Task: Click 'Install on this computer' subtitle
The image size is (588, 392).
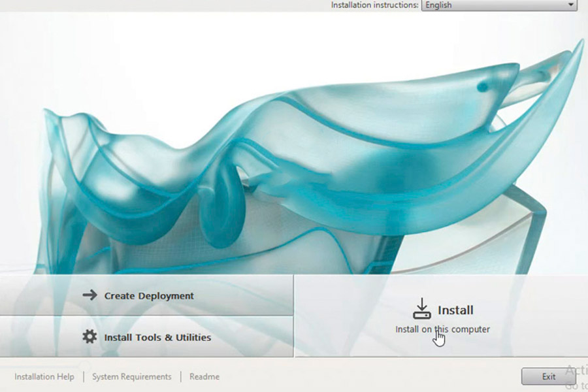Action: pos(442,329)
